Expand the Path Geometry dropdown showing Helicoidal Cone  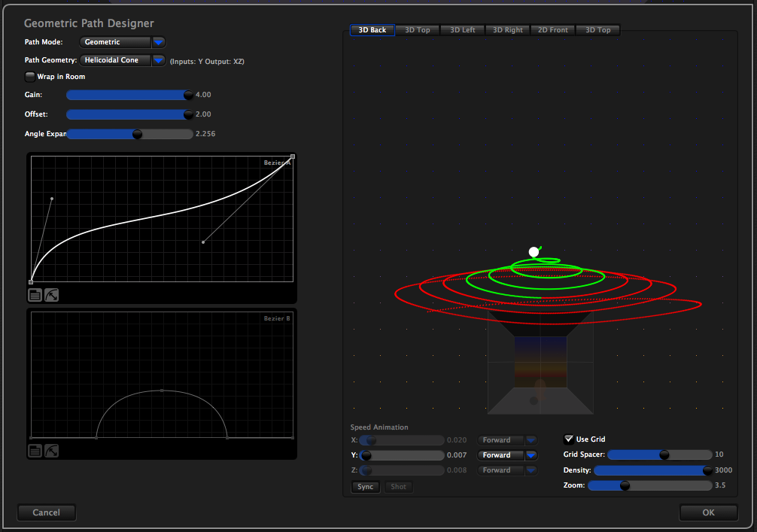[123, 60]
